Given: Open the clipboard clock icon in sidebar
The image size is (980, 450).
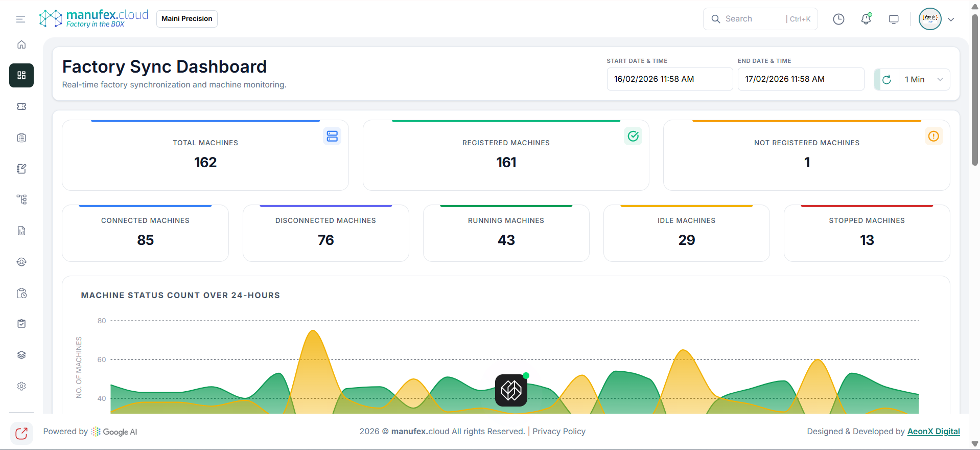Looking at the screenshot, I should click(x=21, y=293).
